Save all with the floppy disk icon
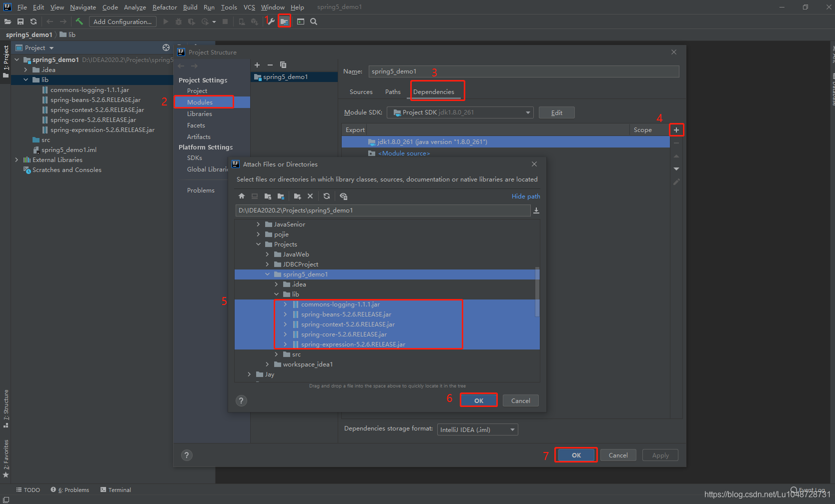This screenshot has height=504, width=835. click(x=21, y=21)
